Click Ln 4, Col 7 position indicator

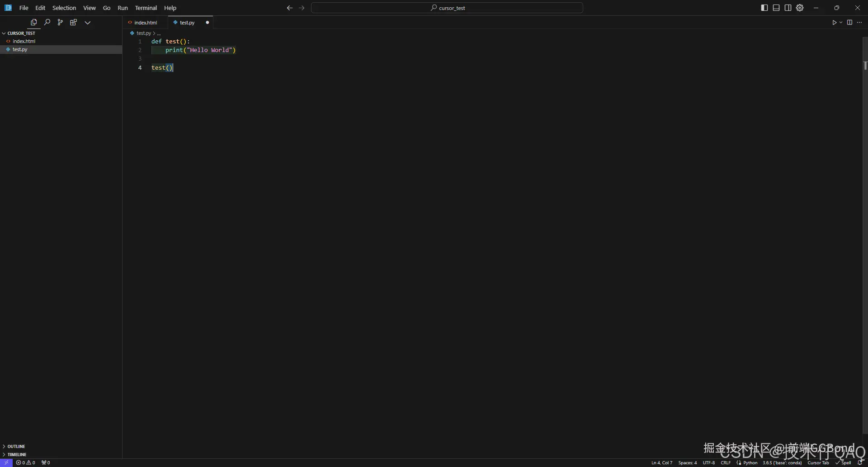pyautogui.click(x=662, y=462)
